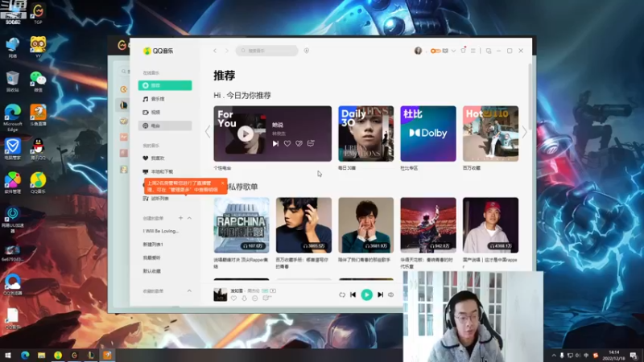The height and width of the screenshot is (362, 644).
Task: Open 试听列表 in the sidebar
Action: coord(165,199)
